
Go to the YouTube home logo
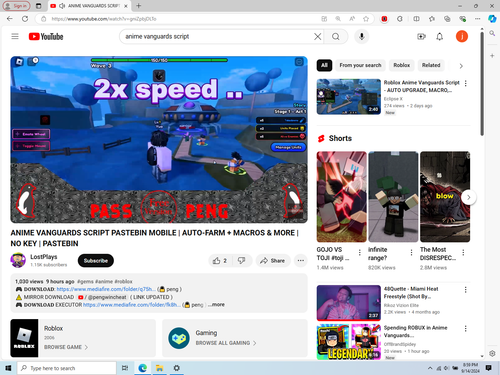click(46, 36)
